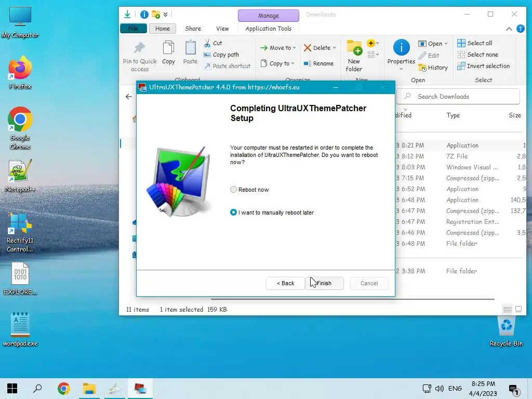
Task: Expand the Delete dropdown arrow
Action: [x=334, y=48]
